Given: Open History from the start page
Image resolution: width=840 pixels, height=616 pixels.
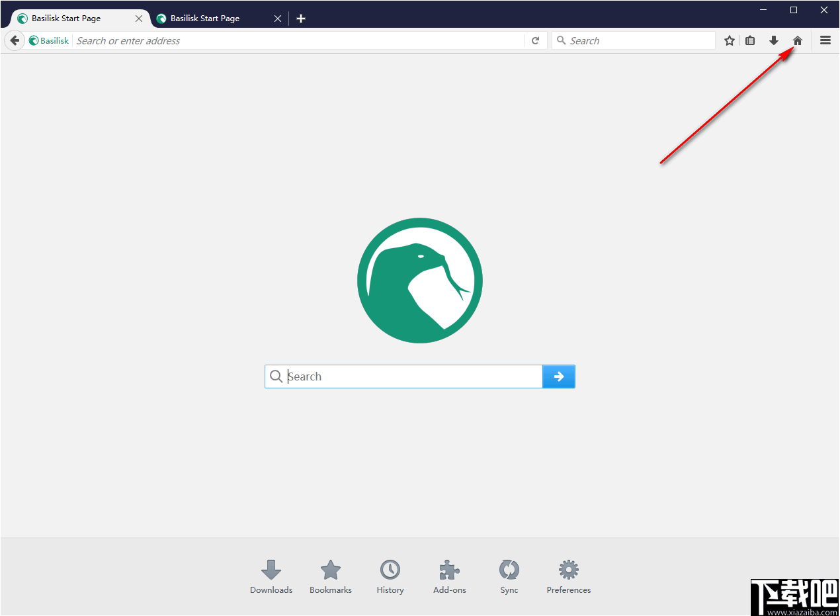Looking at the screenshot, I should coord(390,577).
